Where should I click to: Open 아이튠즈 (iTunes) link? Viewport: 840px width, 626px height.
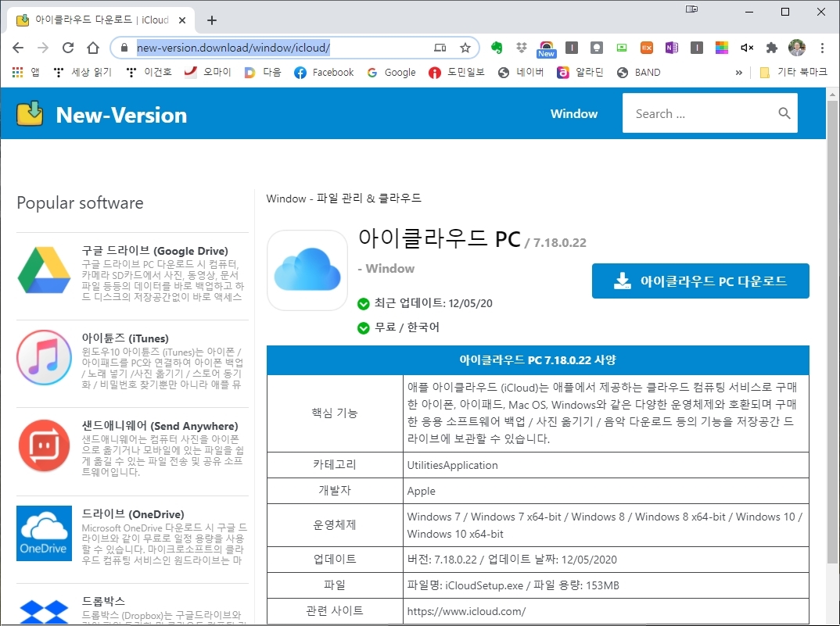point(125,338)
